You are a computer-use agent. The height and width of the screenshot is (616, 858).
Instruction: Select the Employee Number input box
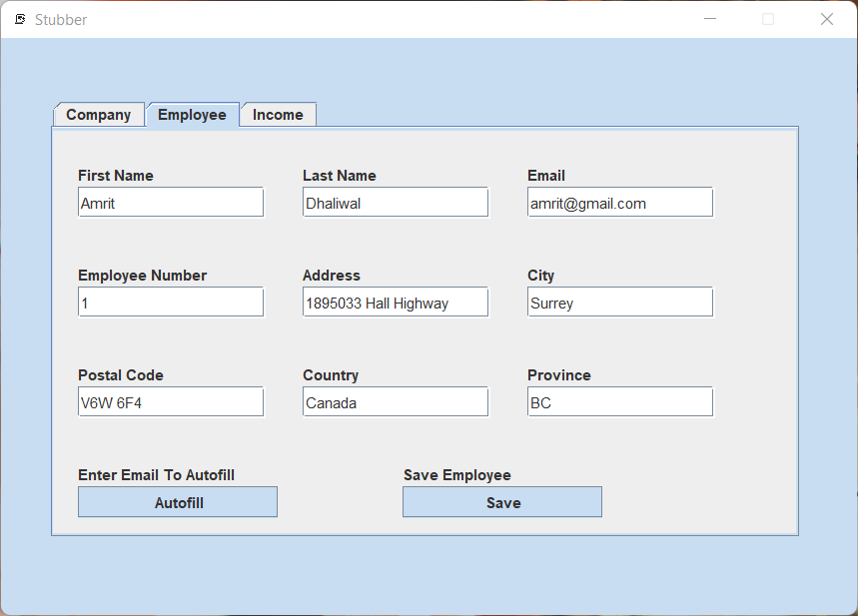(x=171, y=302)
